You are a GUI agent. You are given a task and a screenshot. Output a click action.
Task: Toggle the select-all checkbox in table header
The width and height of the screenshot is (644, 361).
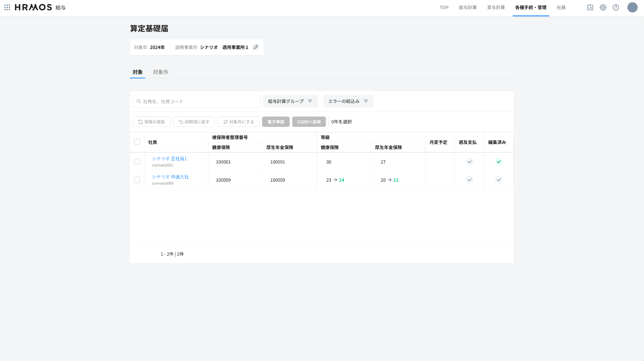click(137, 142)
